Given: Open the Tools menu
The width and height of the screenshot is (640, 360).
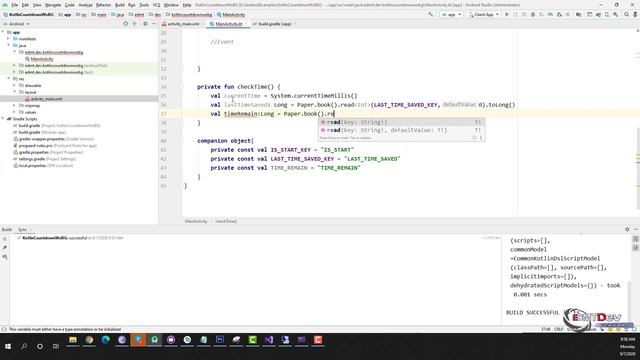Looking at the screenshot, I should coord(144,5).
